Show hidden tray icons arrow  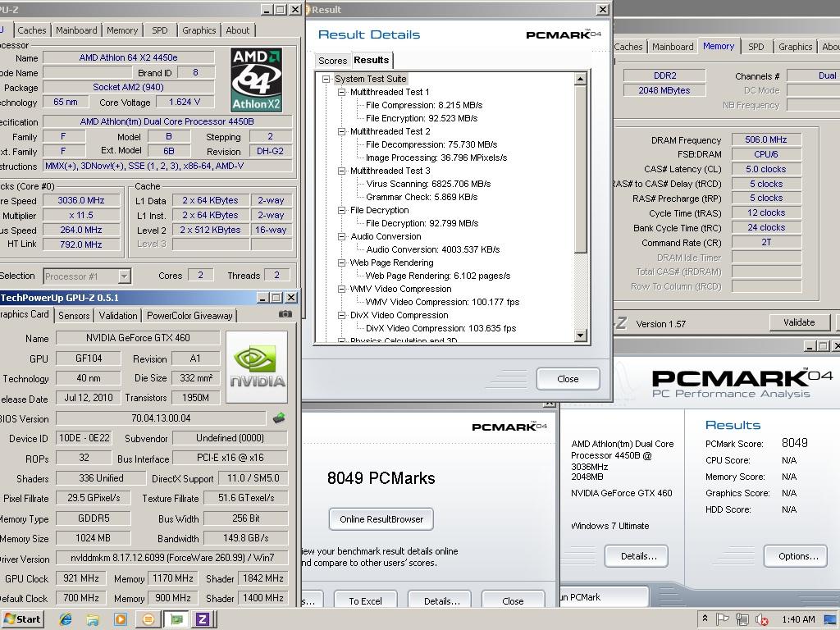(x=705, y=619)
